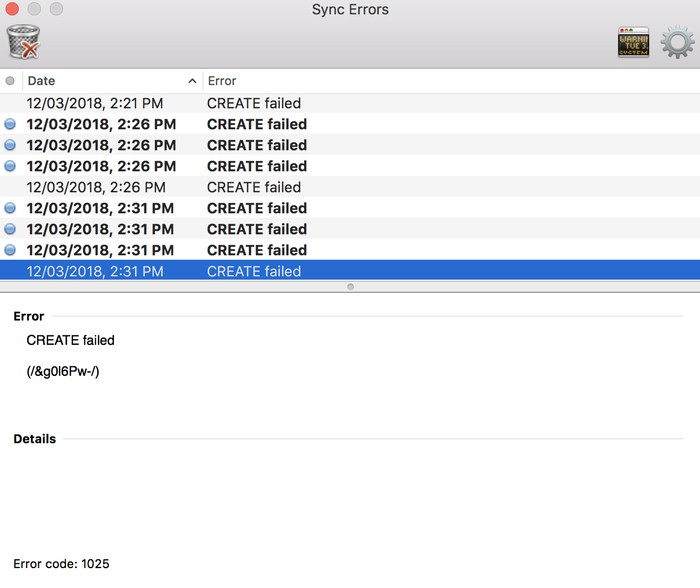Viewport: 700px width, 588px height.
Task: Click the Error code: 1025 text
Action: (61, 564)
